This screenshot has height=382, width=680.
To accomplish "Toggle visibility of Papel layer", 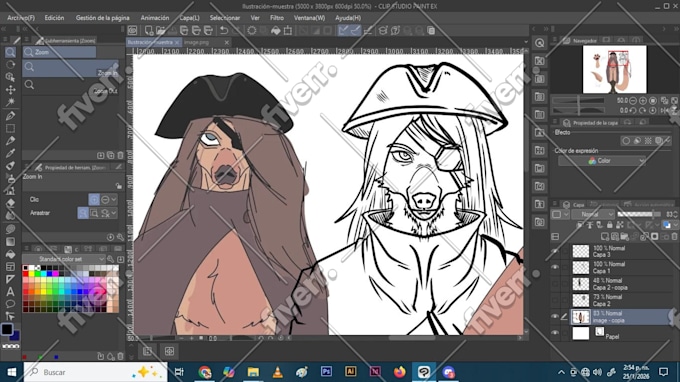I will (555, 333).
